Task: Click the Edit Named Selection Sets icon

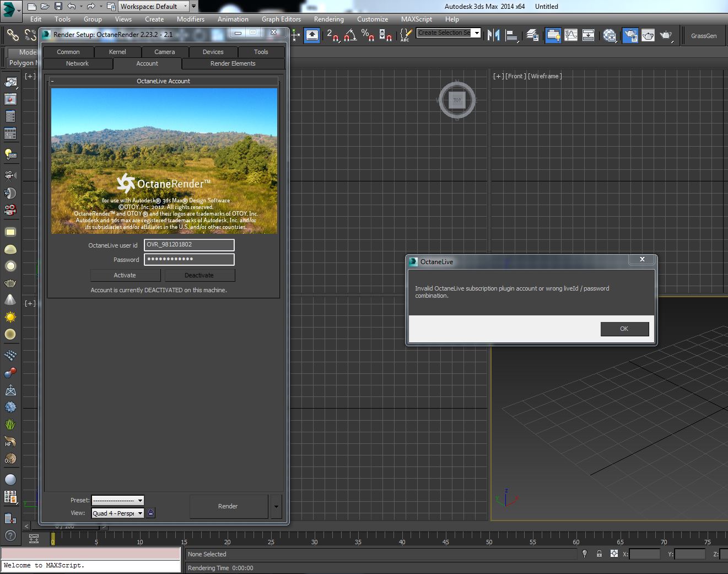Action: (406, 35)
